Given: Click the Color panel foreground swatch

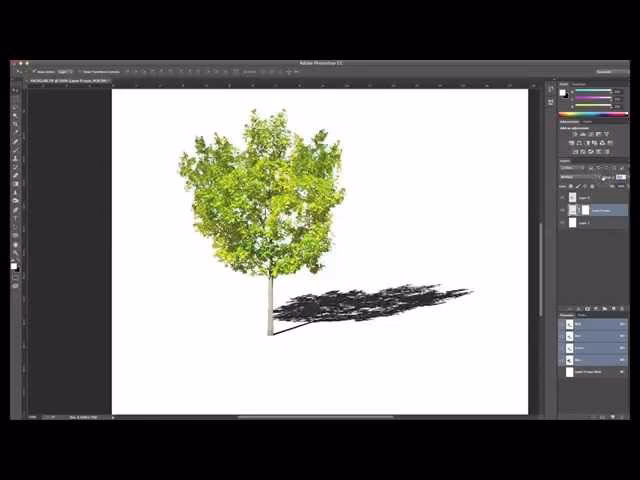Looking at the screenshot, I should [562, 93].
